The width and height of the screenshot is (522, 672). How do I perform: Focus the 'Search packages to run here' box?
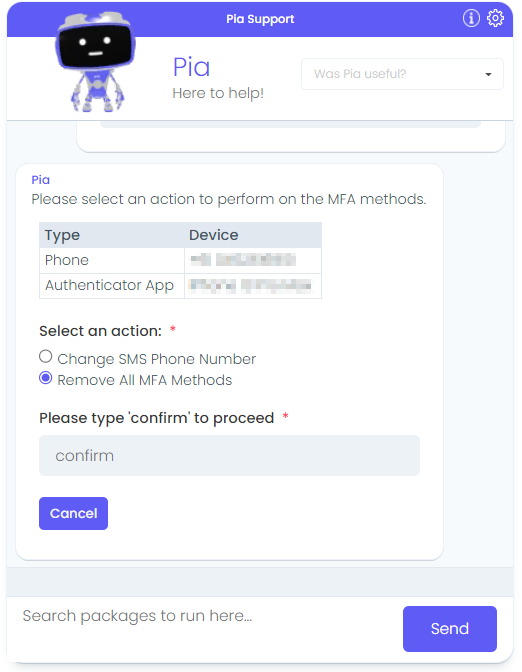point(206,616)
